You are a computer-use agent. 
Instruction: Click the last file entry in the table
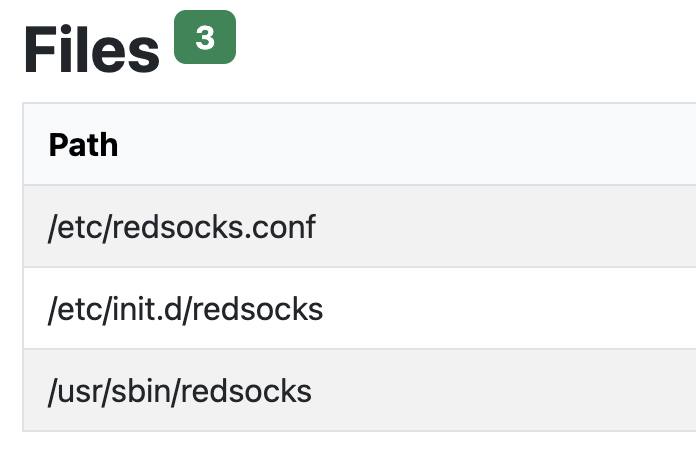pos(180,391)
